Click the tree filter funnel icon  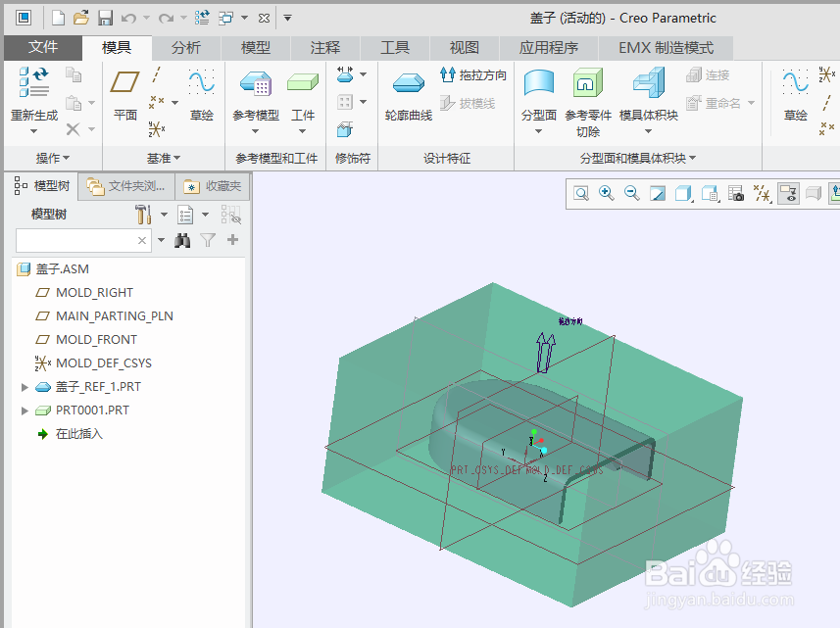pyautogui.click(x=208, y=240)
